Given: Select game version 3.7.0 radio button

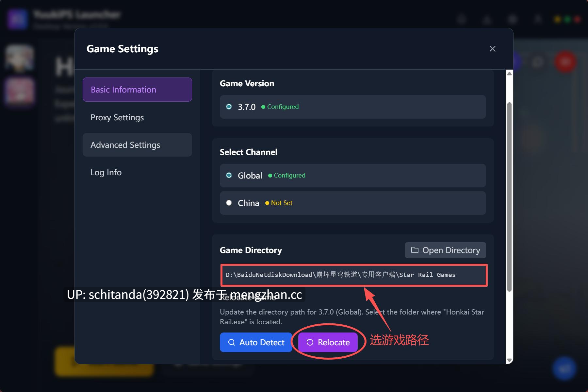Looking at the screenshot, I should click(x=229, y=107).
